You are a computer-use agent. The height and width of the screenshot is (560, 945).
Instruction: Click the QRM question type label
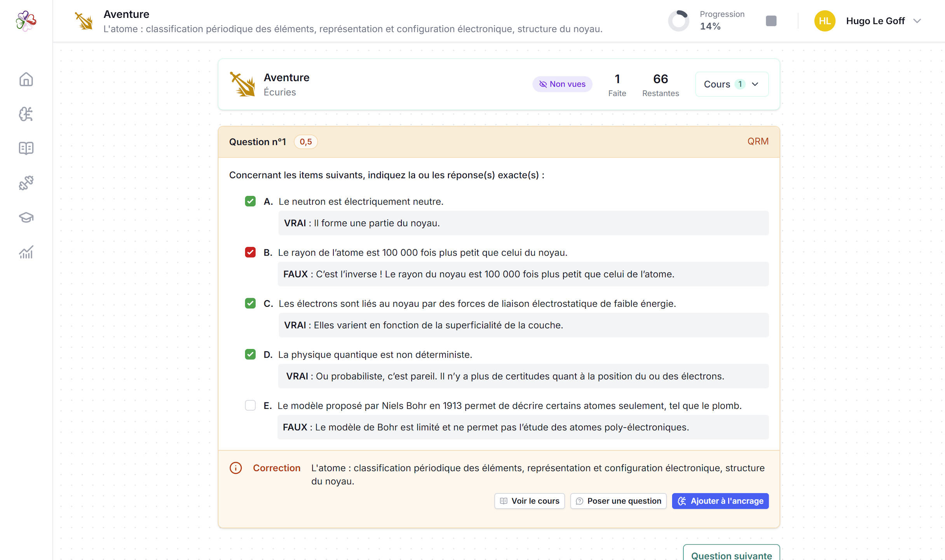pos(758,141)
